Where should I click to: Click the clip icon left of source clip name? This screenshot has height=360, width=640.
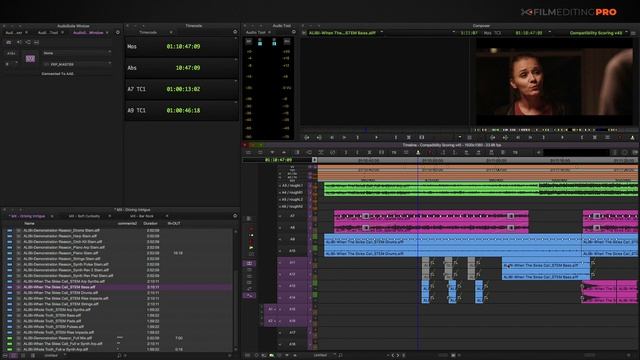point(304,33)
